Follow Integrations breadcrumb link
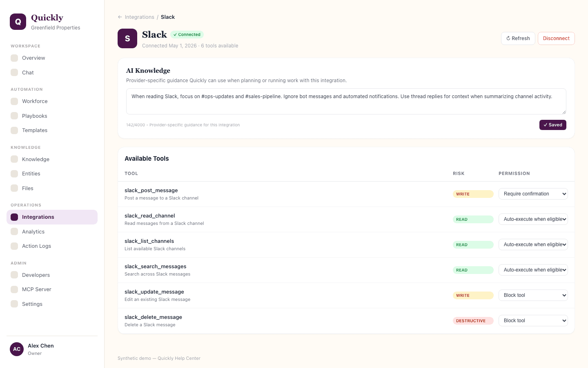588x368 pixels. [139, 17]
